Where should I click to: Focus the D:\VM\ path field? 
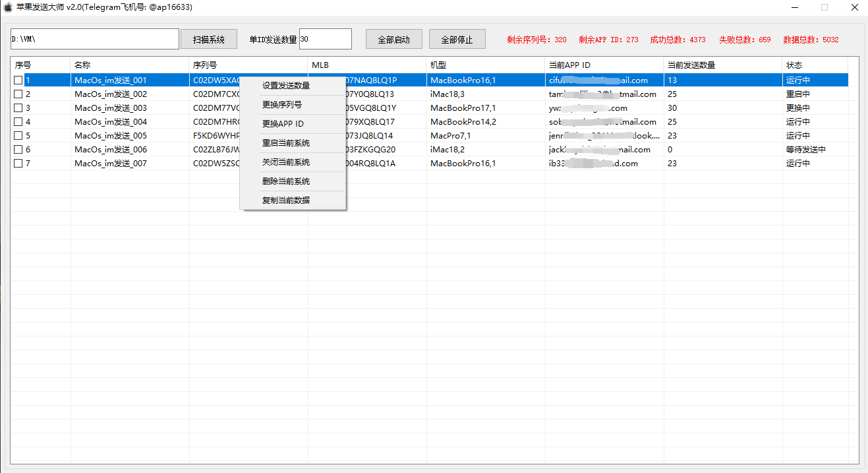95,39
